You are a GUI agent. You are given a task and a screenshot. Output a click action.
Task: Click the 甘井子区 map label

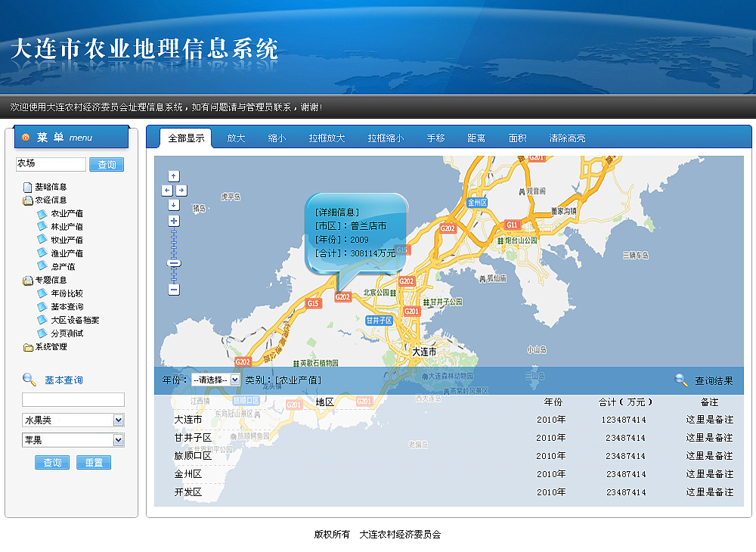click(379, 321)
